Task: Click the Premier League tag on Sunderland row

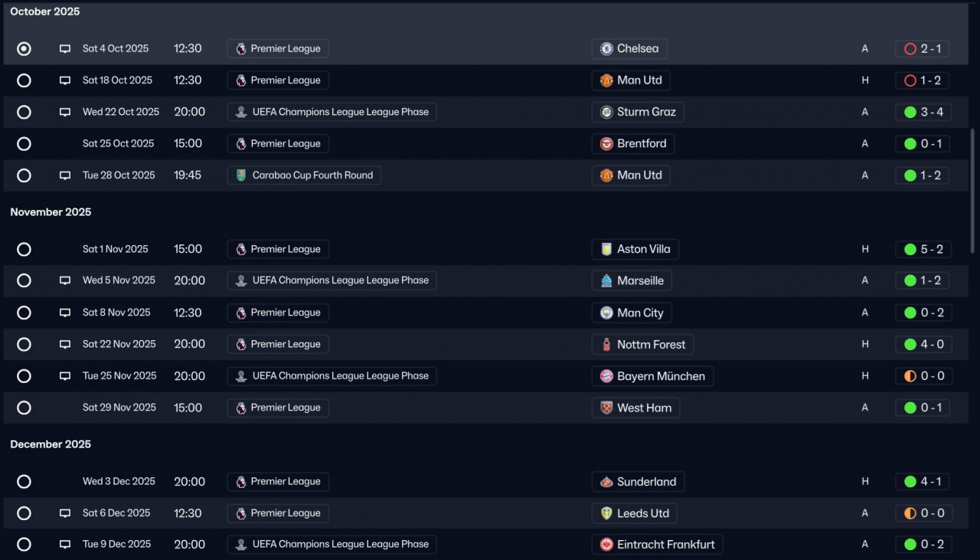Action: coord(278,482)
